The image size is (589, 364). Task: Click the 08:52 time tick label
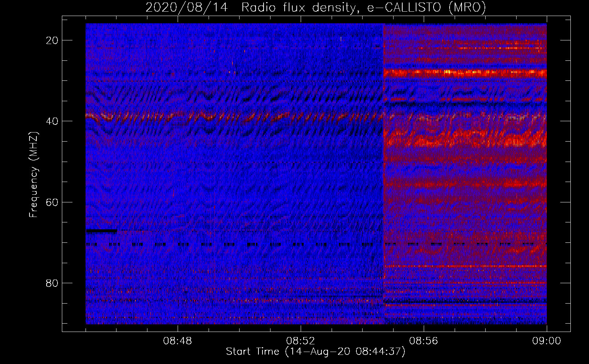(x=300, y=341)
